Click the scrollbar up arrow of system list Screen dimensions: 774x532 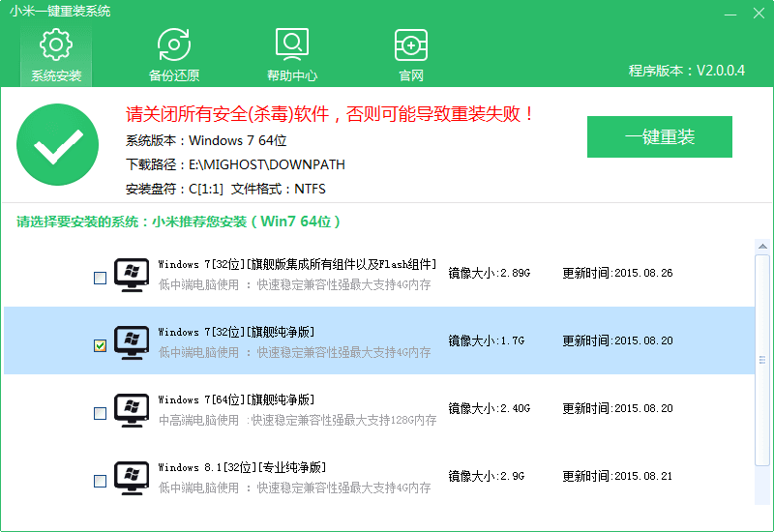pos(762,246)
